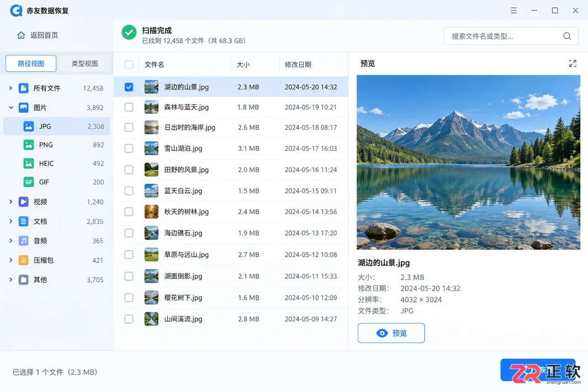Click thumbnail of 海边礁石.jpg
Viewport: 588px width, 392px height.
point(151,234)
